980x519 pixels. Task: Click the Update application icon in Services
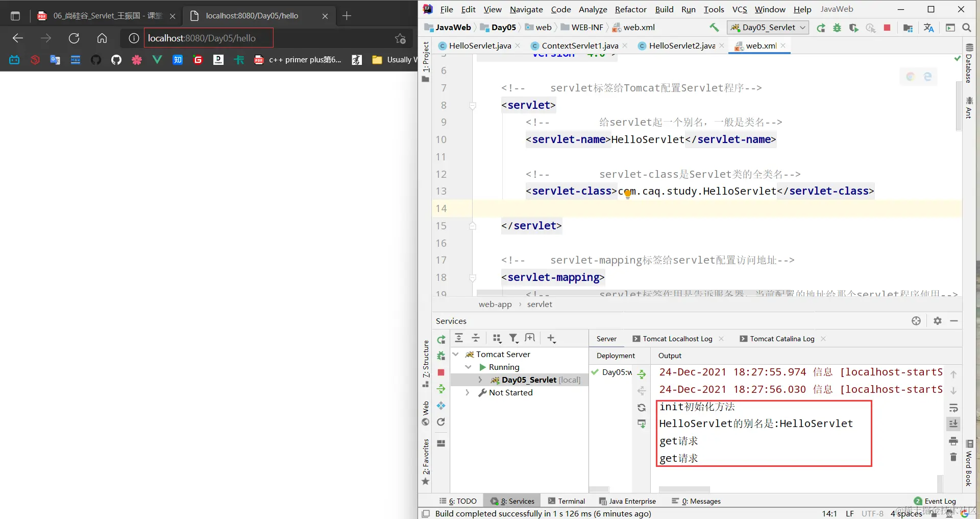pos(441,422)
